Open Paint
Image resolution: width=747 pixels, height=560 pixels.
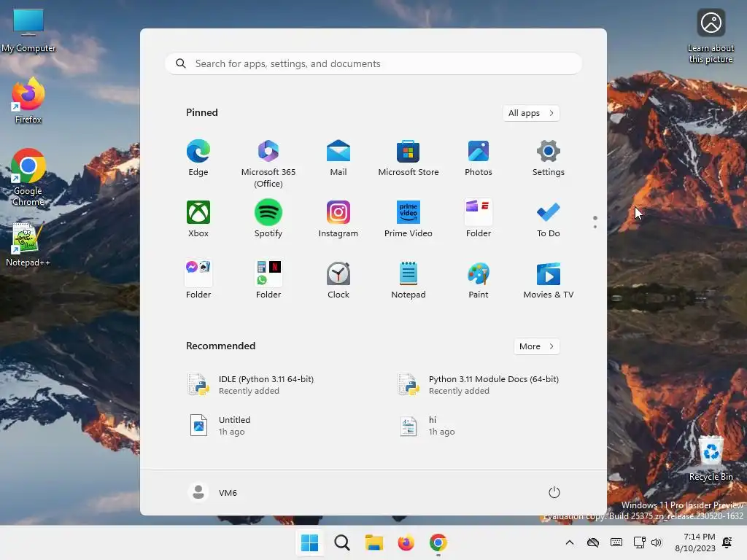click(x=479, y=281)
